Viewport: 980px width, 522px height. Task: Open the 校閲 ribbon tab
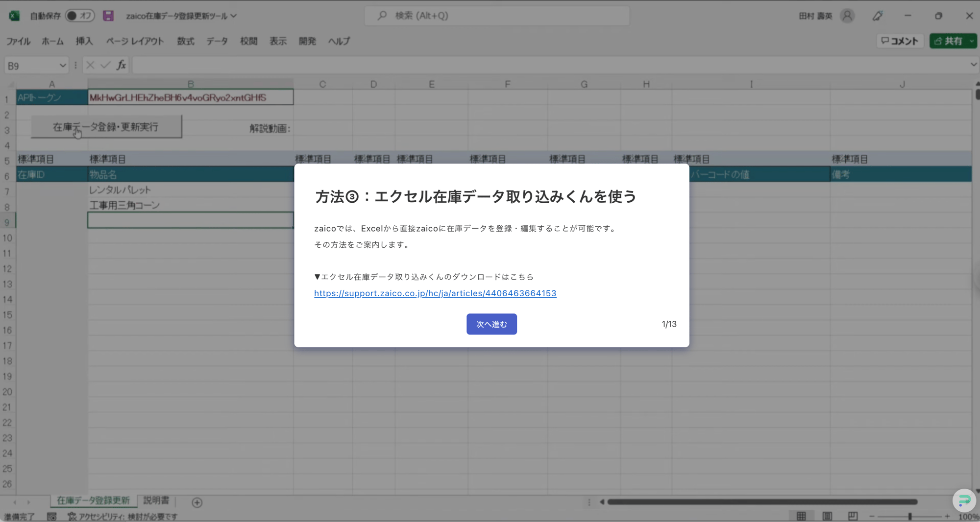(249, 41)
